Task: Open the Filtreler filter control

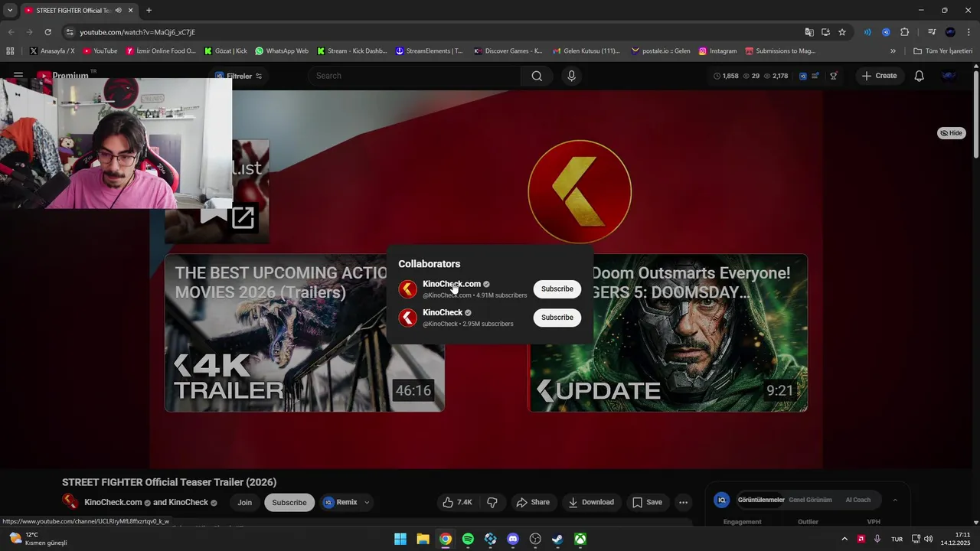Action: tap(239, 76)
